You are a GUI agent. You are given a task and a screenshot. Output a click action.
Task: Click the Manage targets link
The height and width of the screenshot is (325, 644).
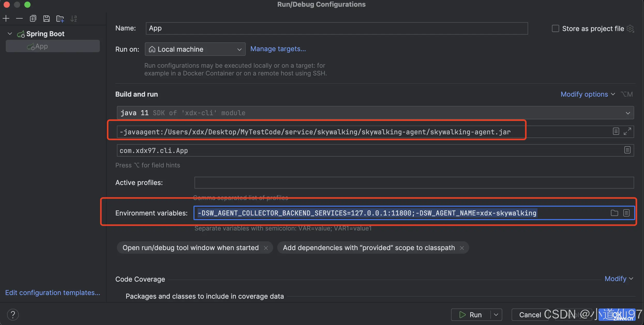pyautogui.click(x=277, y=49)
